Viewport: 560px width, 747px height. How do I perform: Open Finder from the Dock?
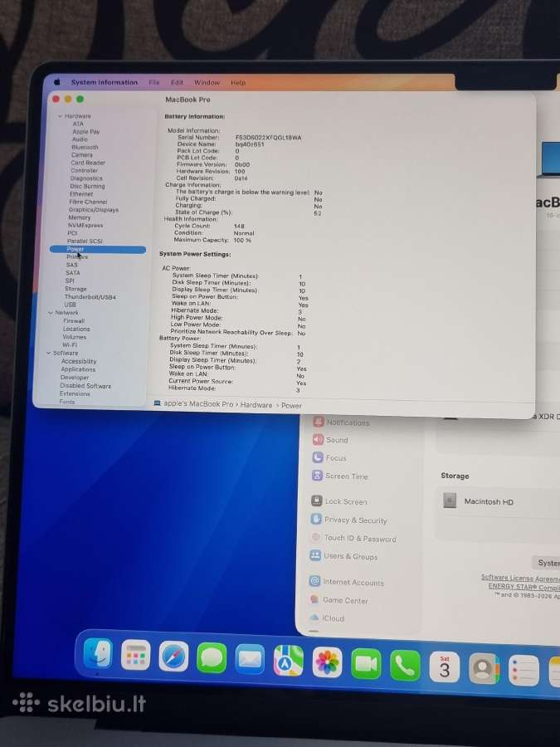click(x=98, y=654)
